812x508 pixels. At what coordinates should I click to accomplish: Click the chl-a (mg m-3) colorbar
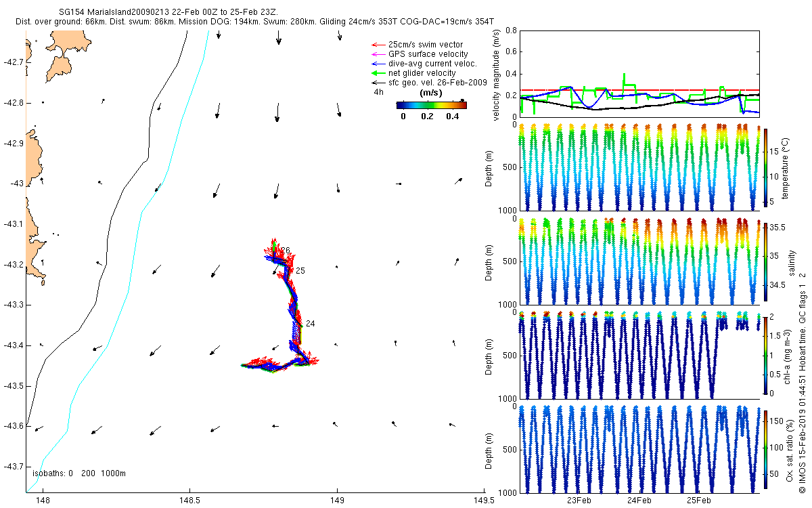[766, 355]
